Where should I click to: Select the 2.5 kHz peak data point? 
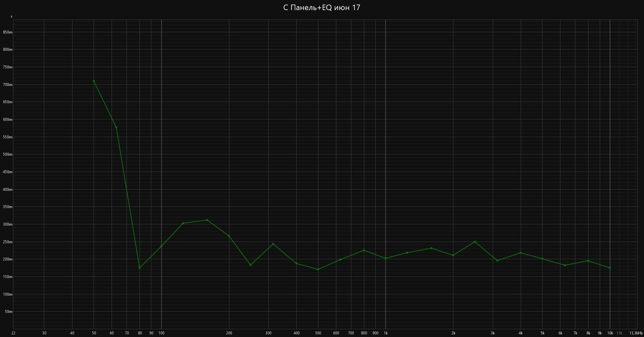(x=475, y=242)
